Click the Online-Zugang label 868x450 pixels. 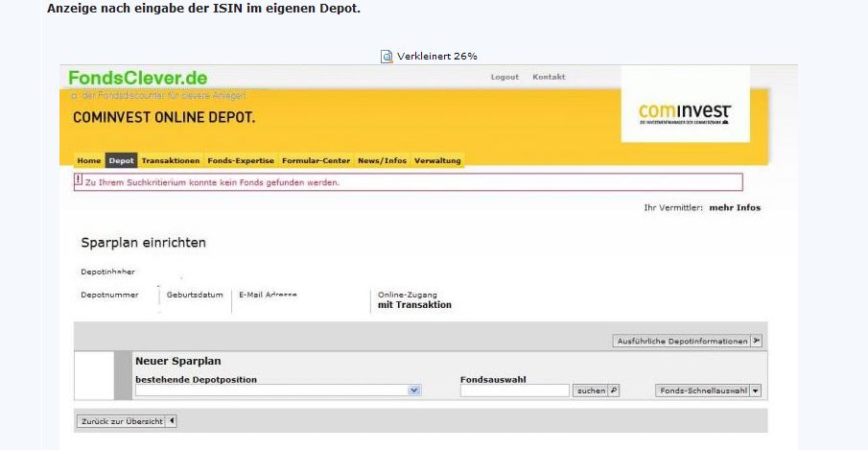408,295
